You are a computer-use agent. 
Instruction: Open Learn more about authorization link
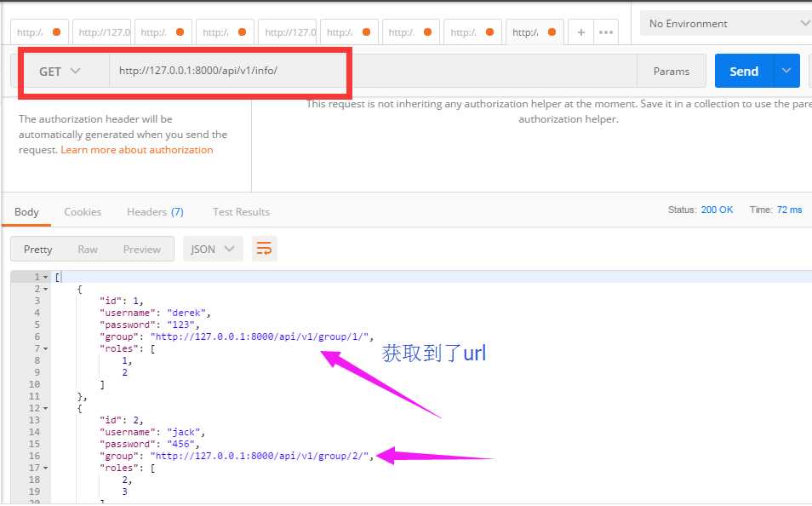[137, 150]
